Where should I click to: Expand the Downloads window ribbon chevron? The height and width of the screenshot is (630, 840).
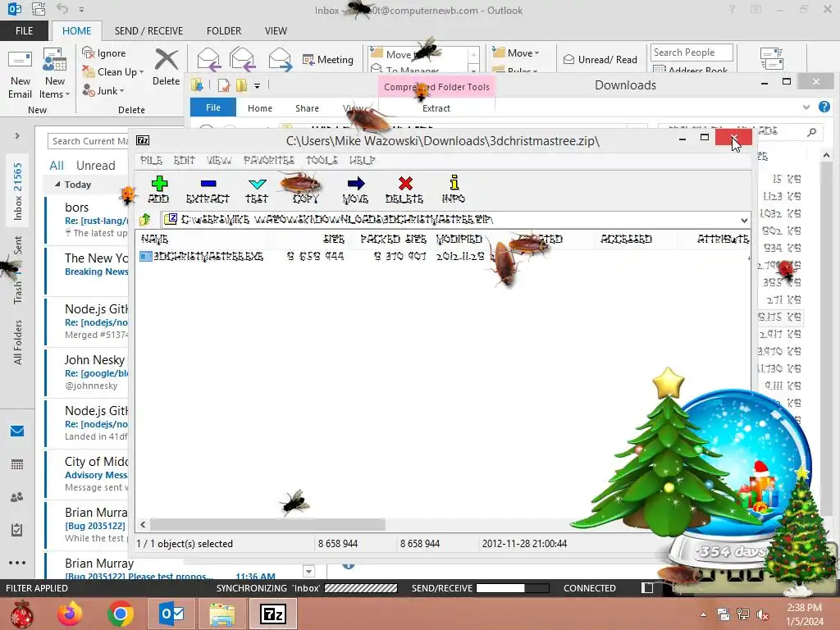click(x=806, y=107)
